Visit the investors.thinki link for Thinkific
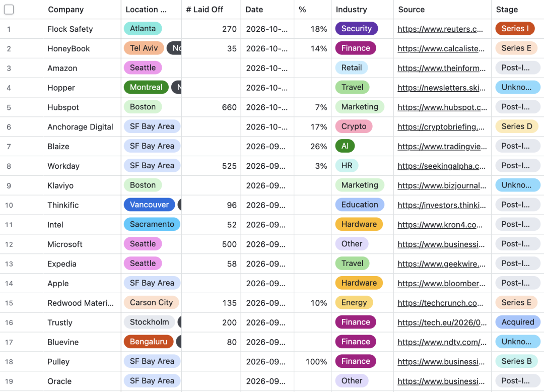 pyautogui.click(x=442, y=206)
